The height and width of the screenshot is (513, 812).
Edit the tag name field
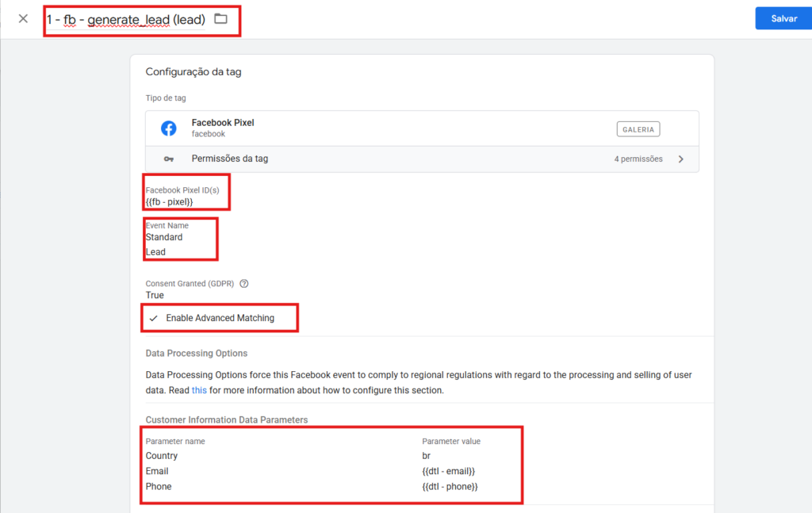(x=126, y=20)
